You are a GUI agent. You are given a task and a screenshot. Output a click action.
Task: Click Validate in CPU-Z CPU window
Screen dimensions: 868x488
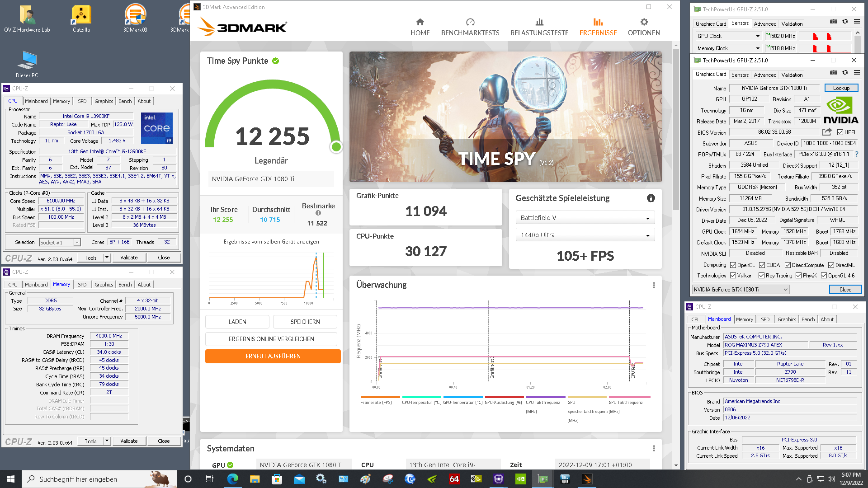coord(129,258)
